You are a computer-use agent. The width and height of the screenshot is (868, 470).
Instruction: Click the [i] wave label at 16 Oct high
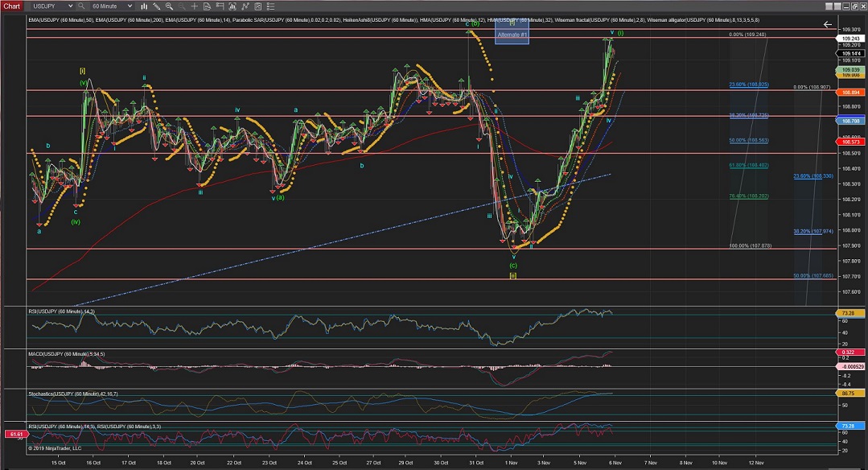[x=83, y=71]
